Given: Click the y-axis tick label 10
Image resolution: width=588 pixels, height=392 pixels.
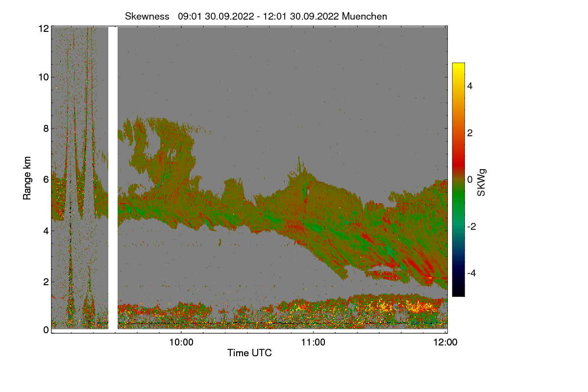Looking at the screenshot, I should pos(44,76).
